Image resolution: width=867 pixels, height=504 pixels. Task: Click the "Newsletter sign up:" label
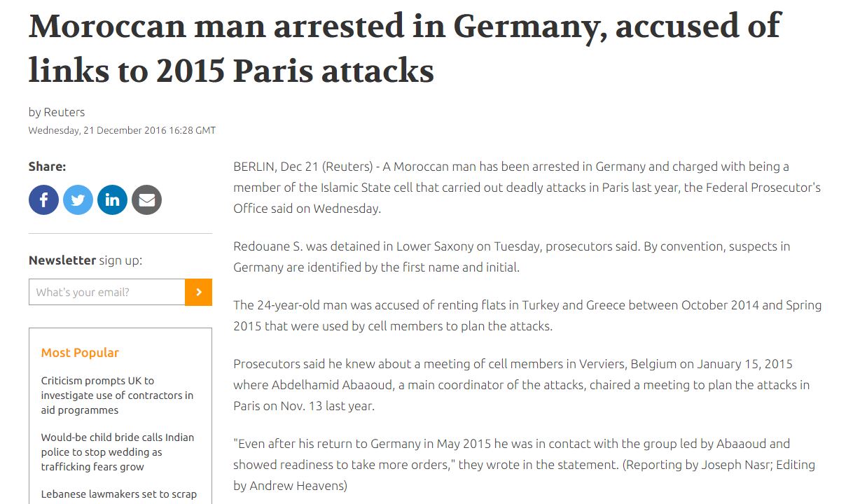coord(85,260)
